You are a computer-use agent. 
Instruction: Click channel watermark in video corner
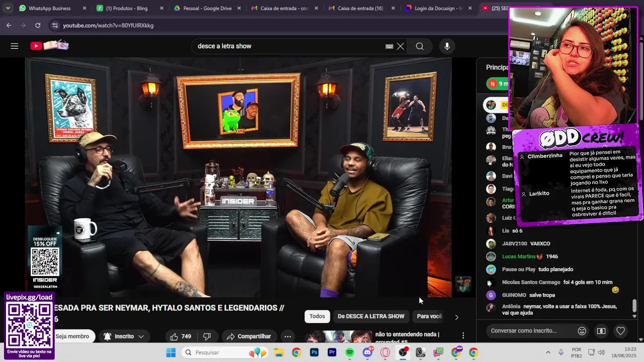point(463,285)
